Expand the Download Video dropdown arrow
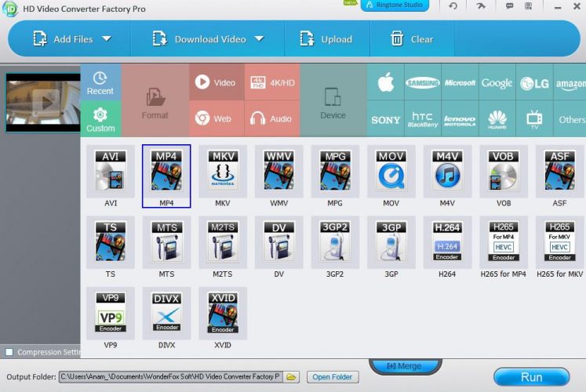 pos(260,38)
